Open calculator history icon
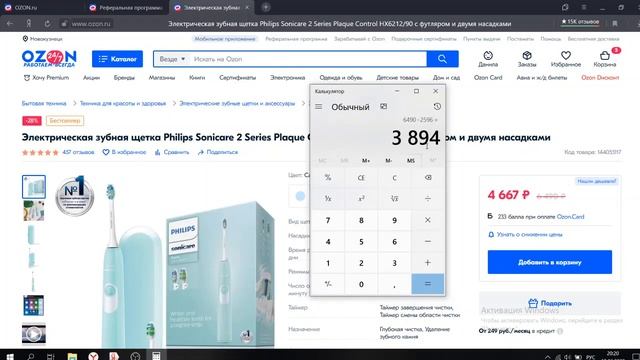 [437, 107]
